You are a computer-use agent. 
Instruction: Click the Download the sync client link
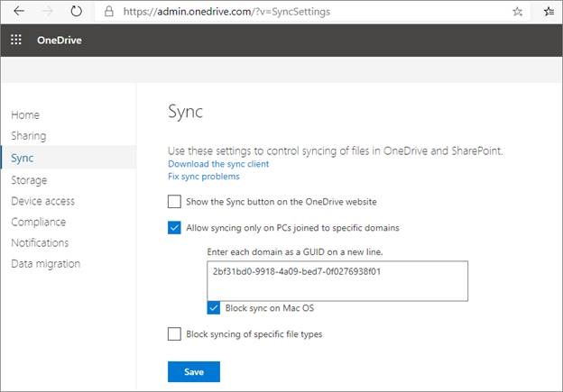tap(218, 164)
